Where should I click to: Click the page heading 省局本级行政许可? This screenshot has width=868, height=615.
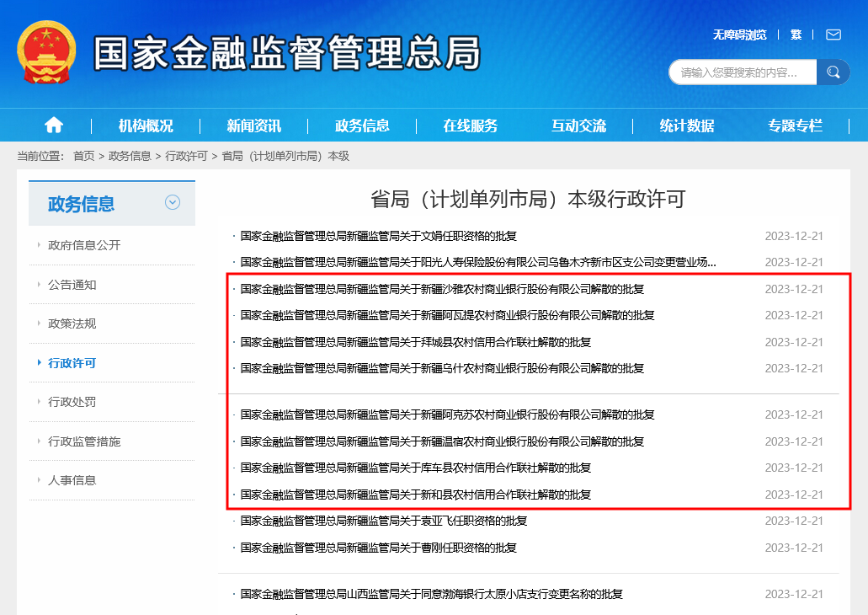tap(528, 199)
